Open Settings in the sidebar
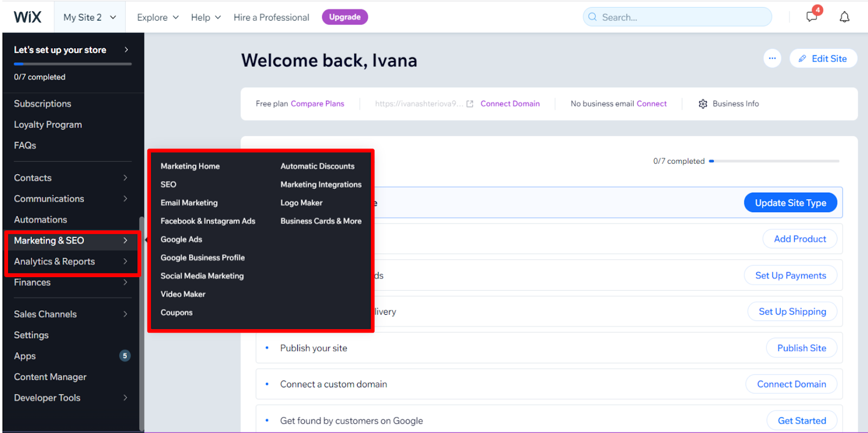Screen dimensions: 868x433 tap(31, 335)
